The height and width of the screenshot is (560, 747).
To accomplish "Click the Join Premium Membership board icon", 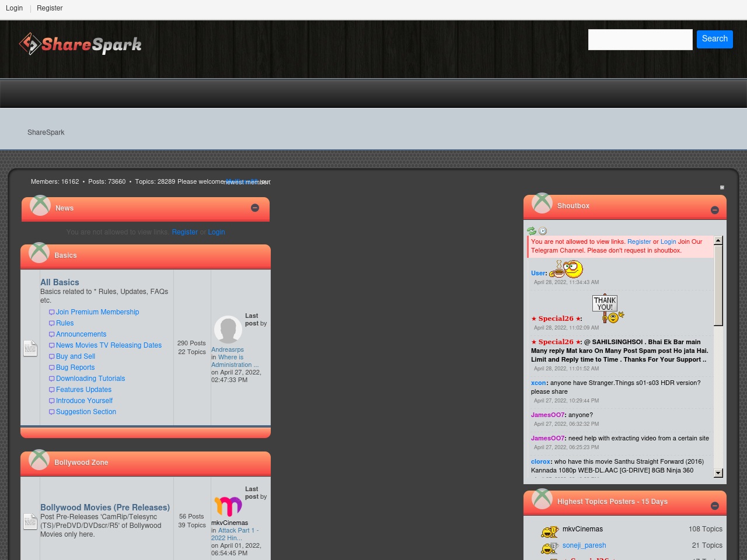I will [x=51, y=313].
